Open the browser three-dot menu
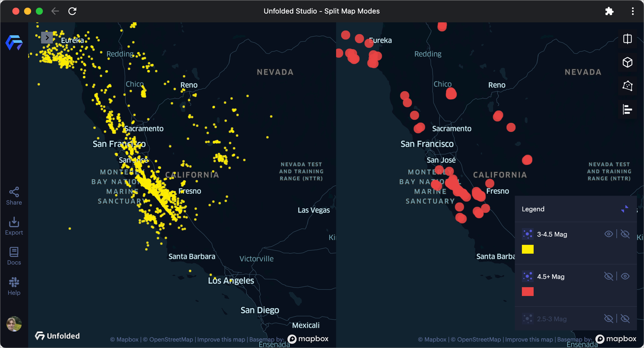The image size is (644, 348). 633,11
